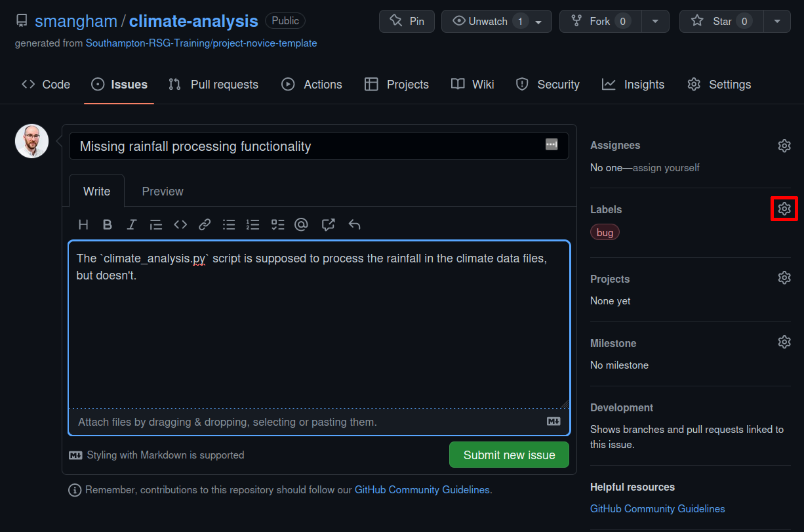
Task: Open the Assignees gear menu
Action: point(784,146)
